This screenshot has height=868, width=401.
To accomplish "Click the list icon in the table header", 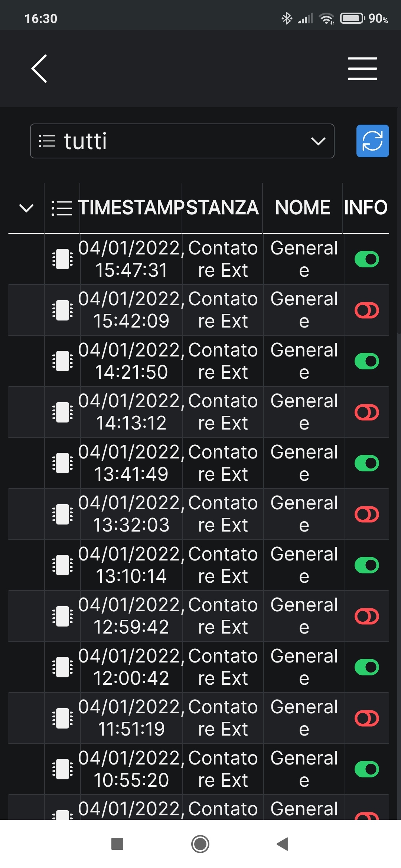I will (62, 208).
